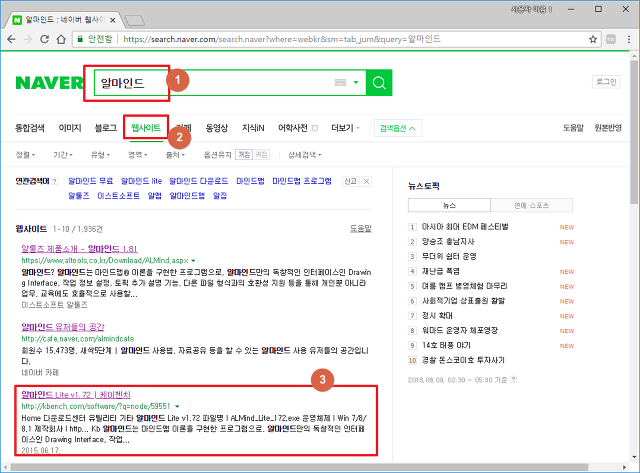Expand the search box autocomplete arrow

(356, 82)
